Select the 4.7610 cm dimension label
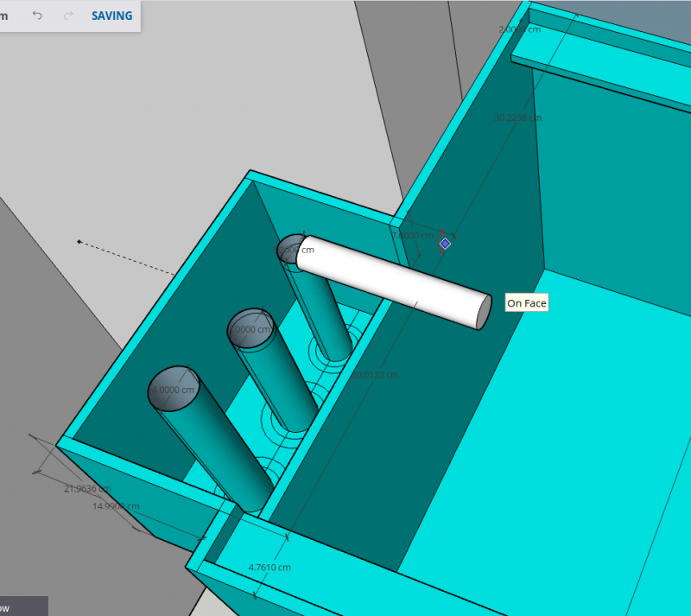 point(269,568)
